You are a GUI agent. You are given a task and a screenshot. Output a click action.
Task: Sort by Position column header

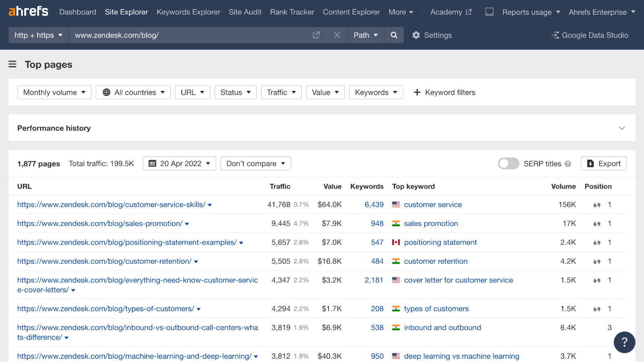(598, 186)
